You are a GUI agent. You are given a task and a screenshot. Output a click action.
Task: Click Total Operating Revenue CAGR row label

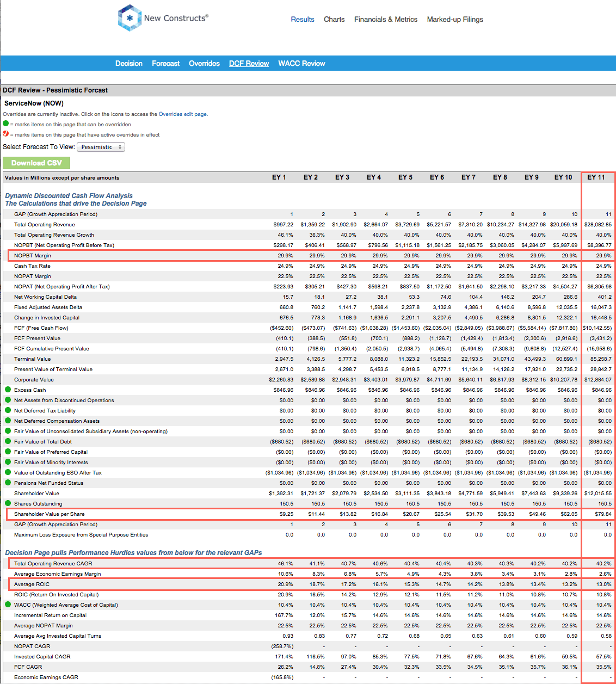53,563
